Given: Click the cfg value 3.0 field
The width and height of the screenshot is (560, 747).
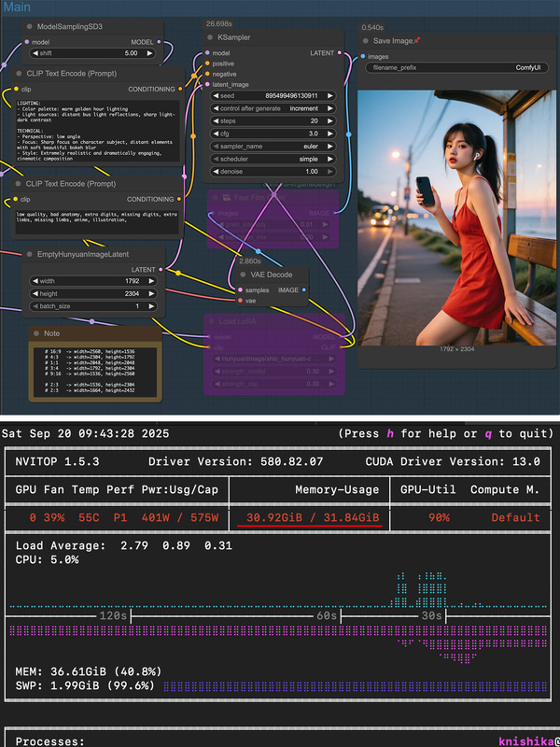Looking at the screenshot, I should click(273, 134).
